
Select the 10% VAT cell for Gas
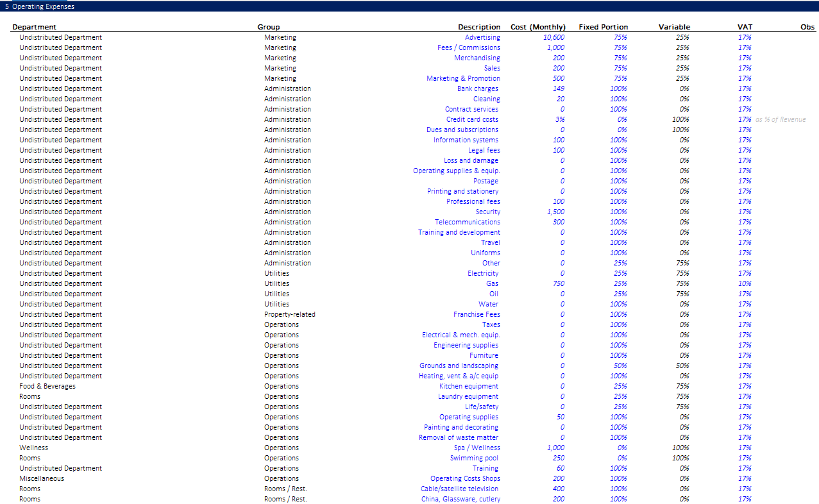(744, 283)
